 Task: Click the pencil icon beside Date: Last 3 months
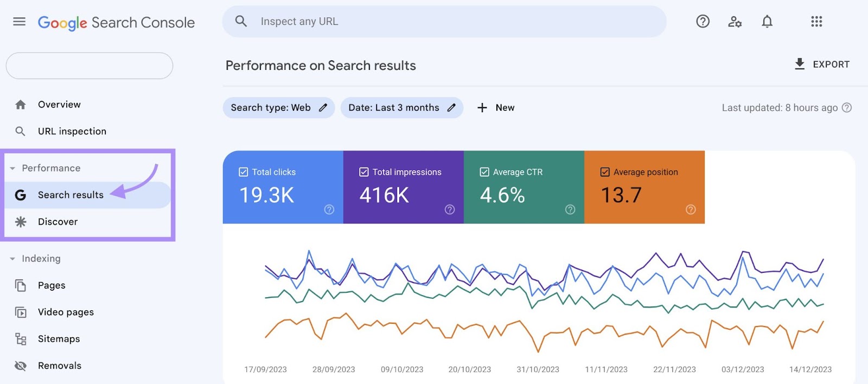451,107
